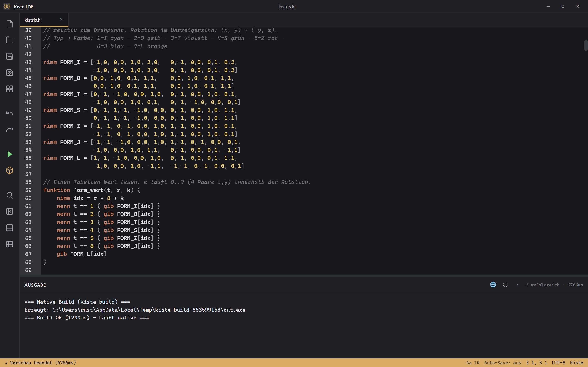
Task: Click the table layout icon in sidebar
Action: coord(9,244)
